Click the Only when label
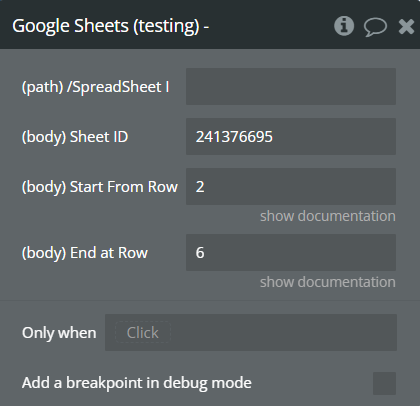 coord(59,333)
